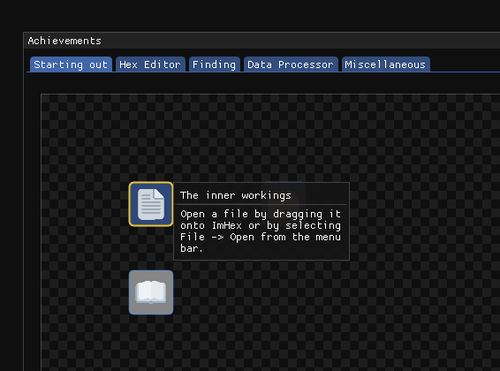Screen dimensions: 500x371
Task: Open the Finding tab
Action: point(214,64)
